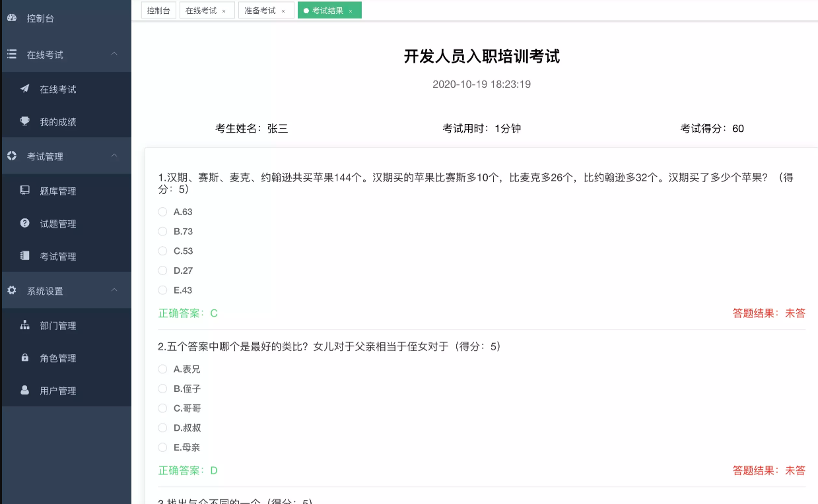Screen dimensions: 818x504
Task: Click the notebook icon for 考试管理 submenu
Action: point(25,255)
